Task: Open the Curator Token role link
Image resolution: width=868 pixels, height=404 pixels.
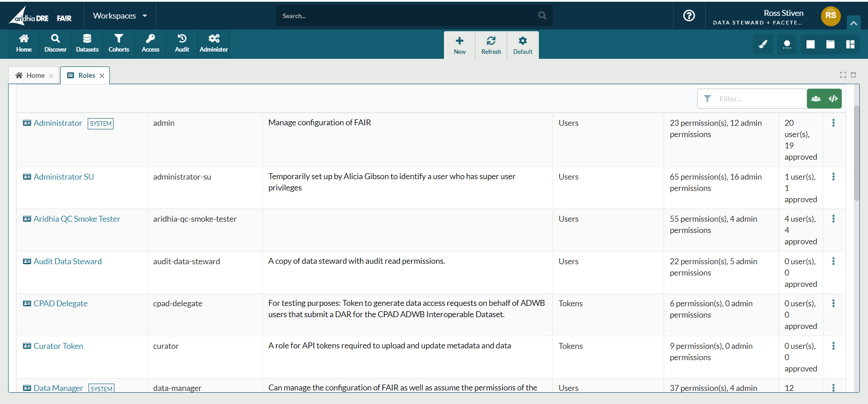Action: tap(58, 346)
